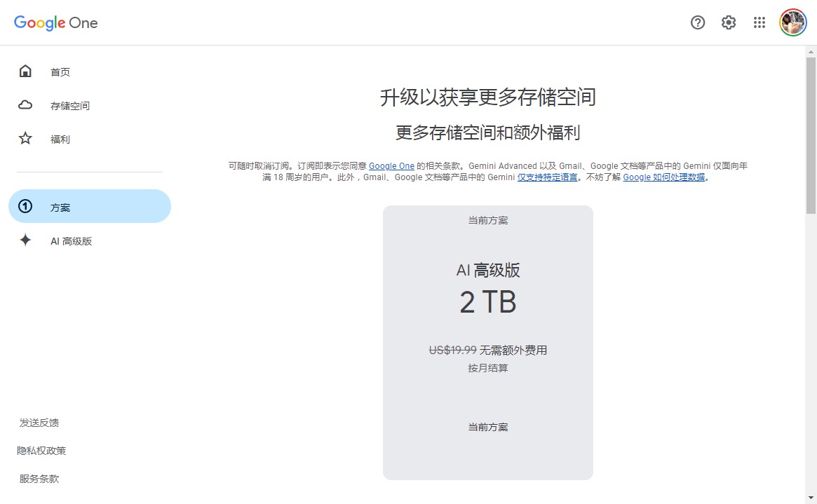Click 发送反馈 in the sidebar footer
This screenshot has height=504, width=817.
39,423
